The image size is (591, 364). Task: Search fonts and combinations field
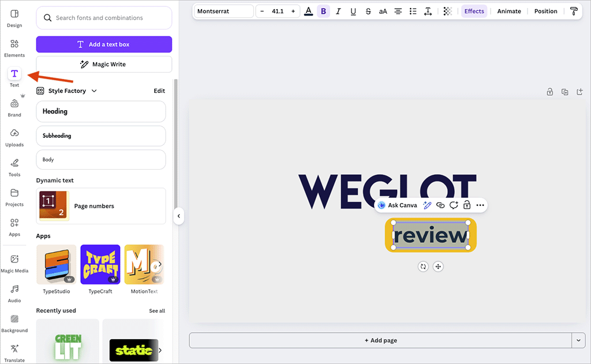[x=104, y=18]
